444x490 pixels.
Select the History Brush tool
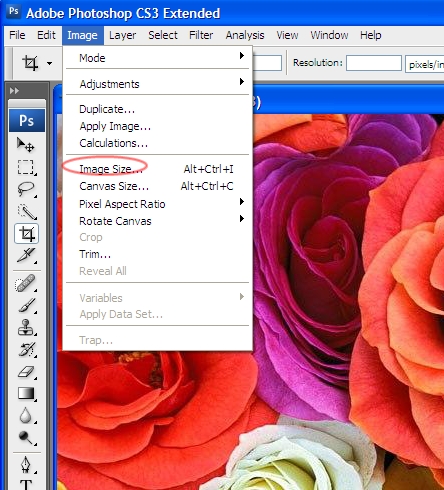(x=26, y=349)
